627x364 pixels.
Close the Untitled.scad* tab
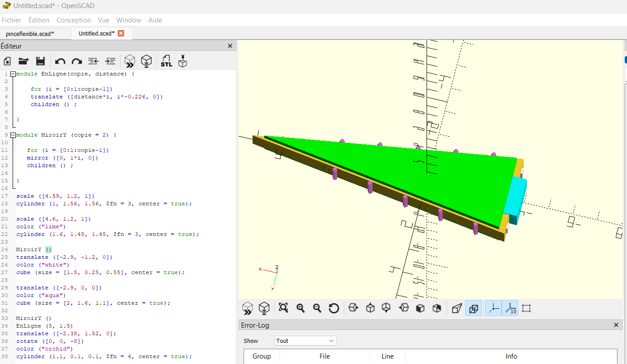[121, 33]
